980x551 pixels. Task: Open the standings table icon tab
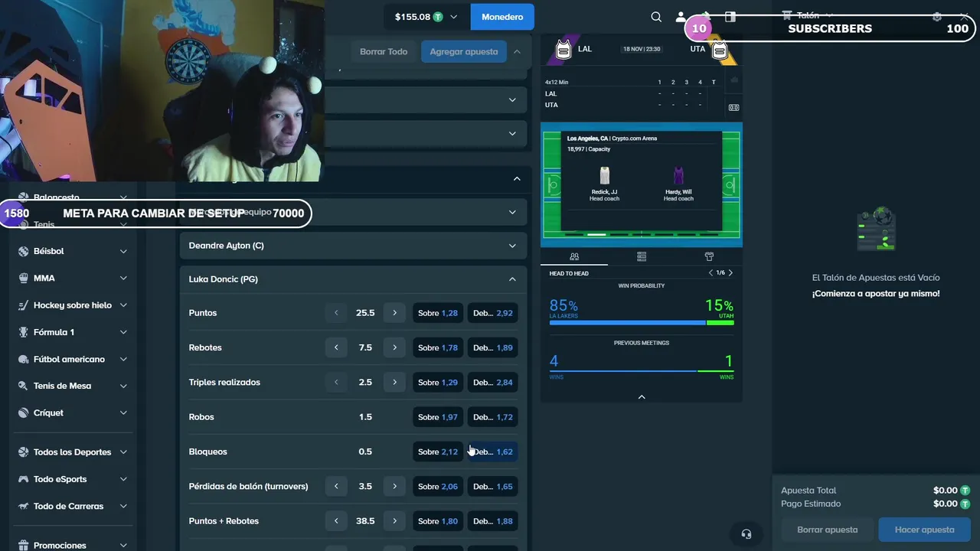pos(642,256)
